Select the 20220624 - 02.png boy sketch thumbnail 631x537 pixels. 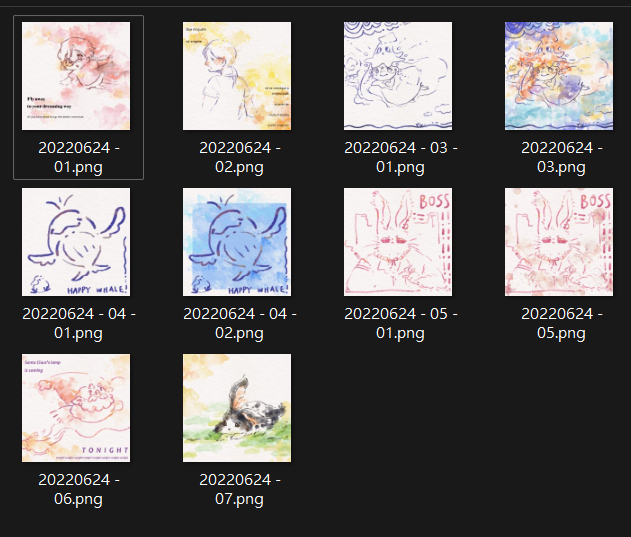[x=237, y=76]
